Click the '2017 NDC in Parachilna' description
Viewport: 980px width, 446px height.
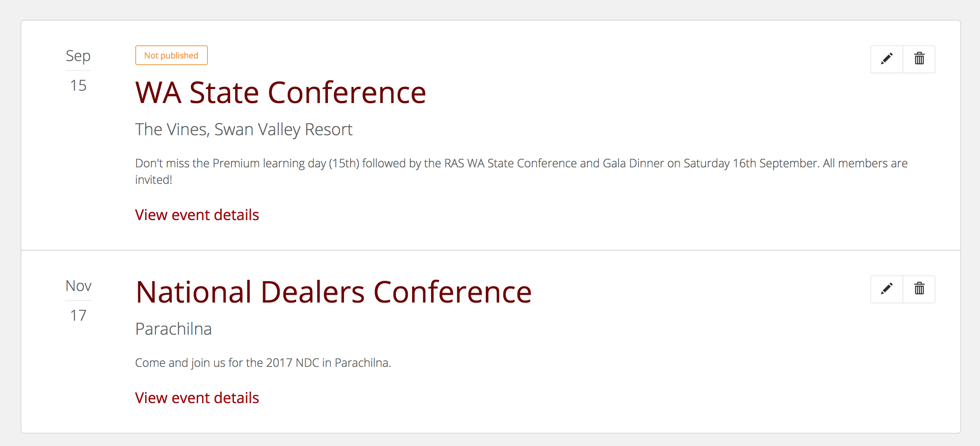pos(263,363)
